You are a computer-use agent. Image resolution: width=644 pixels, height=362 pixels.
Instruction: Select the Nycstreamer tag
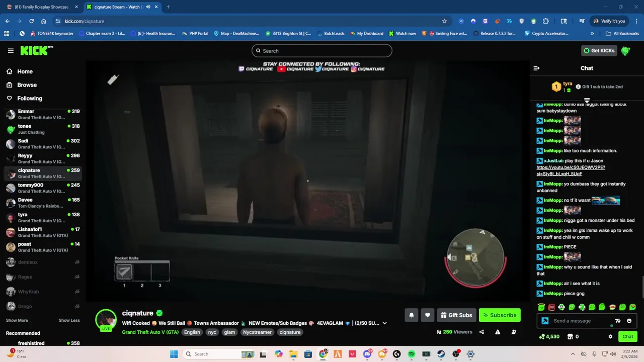[x=257, y=332]
